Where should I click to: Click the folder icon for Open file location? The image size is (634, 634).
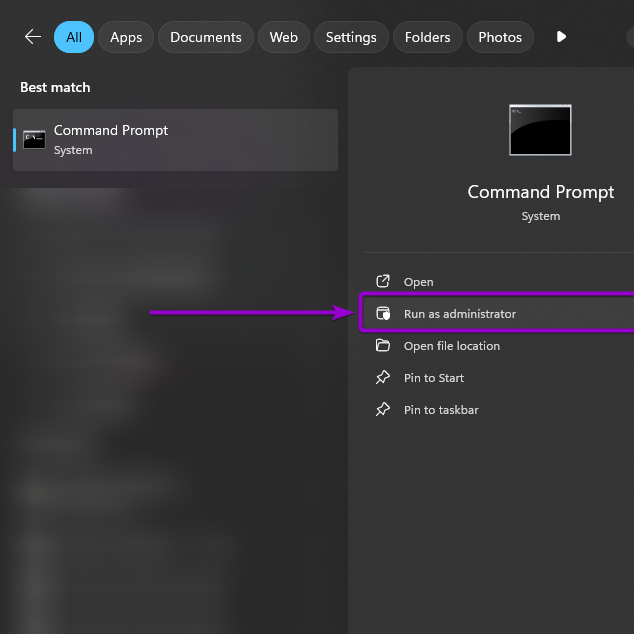tap(382, 346)
